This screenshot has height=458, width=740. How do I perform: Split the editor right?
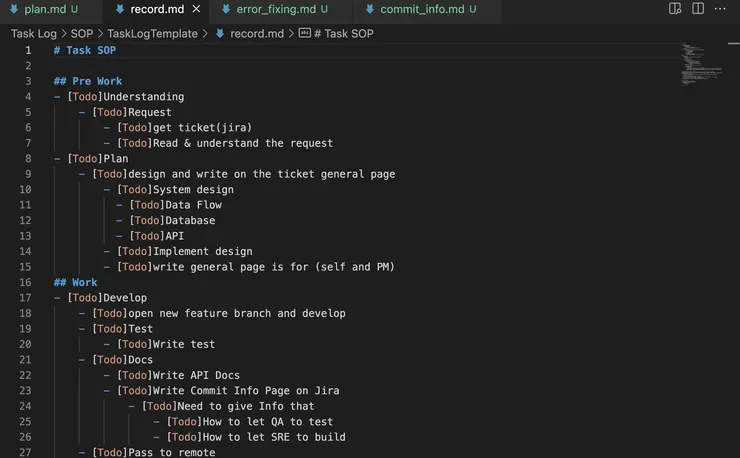pyautogui.click(x=698, y=9)
